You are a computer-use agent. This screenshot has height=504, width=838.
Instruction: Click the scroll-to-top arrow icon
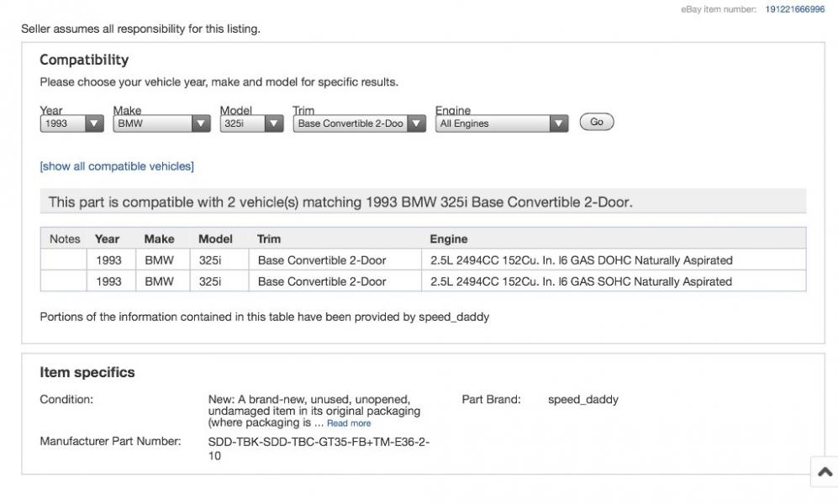coord(825,473)
